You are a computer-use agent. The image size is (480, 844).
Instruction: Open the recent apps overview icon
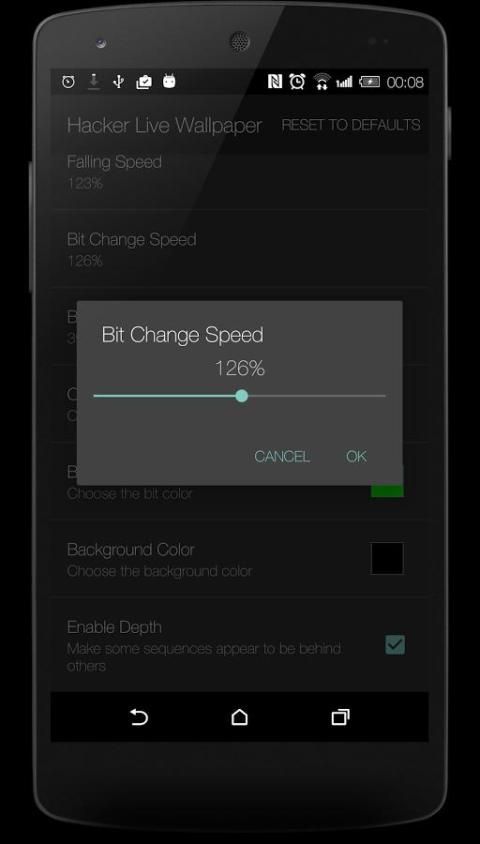click(x=340, y=716)
